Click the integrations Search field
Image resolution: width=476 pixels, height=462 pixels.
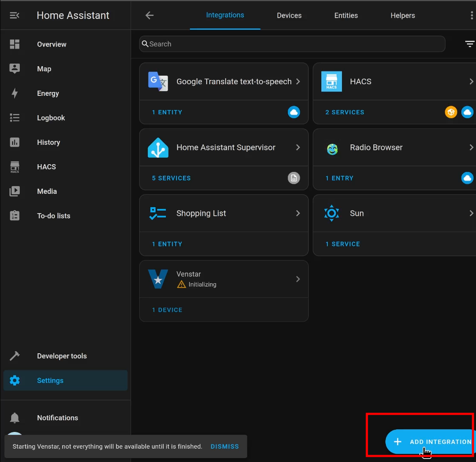coord(292,44)
